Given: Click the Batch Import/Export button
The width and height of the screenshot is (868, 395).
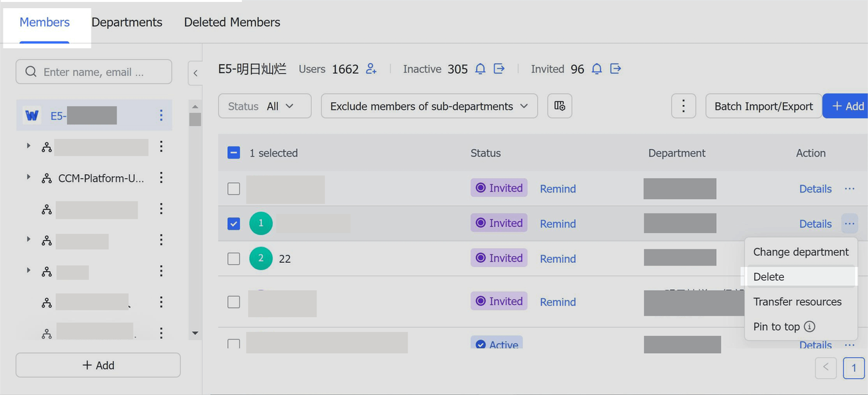Looking at the screenshot, I should (x=764, y=106).
